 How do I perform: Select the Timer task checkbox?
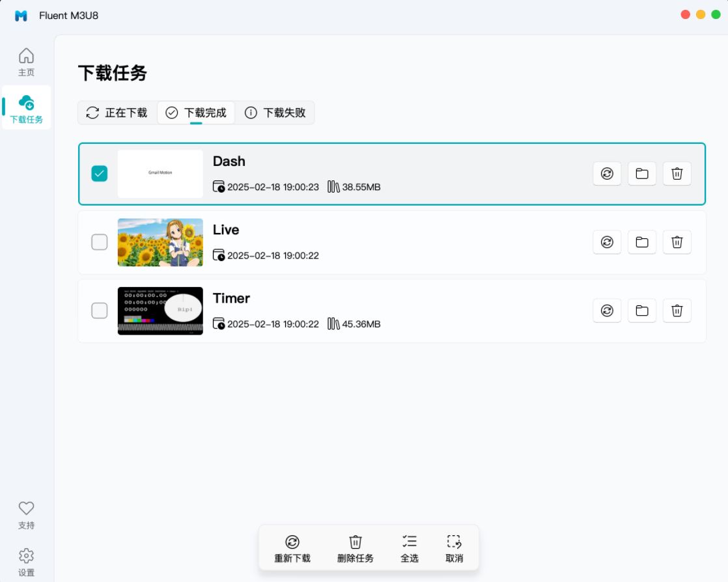pyautogui.click(x=99, y=311)
